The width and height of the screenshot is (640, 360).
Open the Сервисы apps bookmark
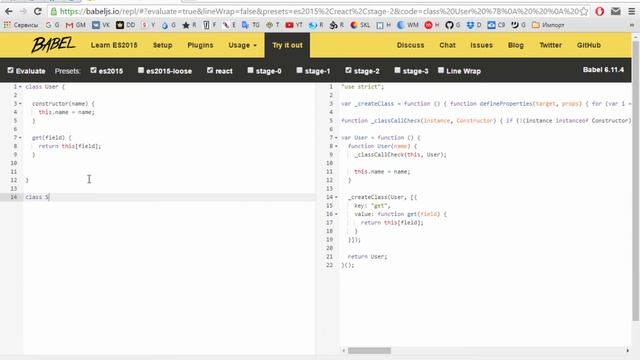tap(21, 25)
